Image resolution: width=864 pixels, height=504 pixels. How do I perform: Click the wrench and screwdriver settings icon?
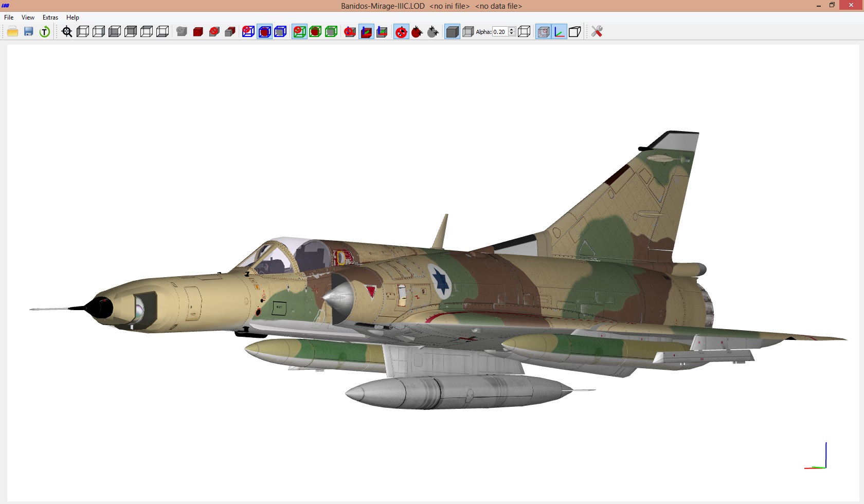tap(597, 32)
